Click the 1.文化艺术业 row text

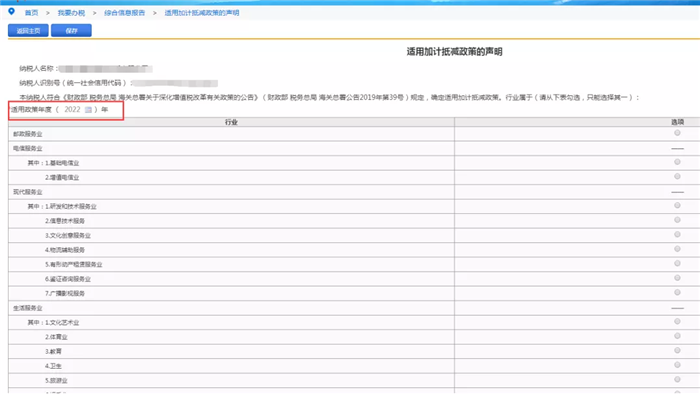tap(62, 323)
